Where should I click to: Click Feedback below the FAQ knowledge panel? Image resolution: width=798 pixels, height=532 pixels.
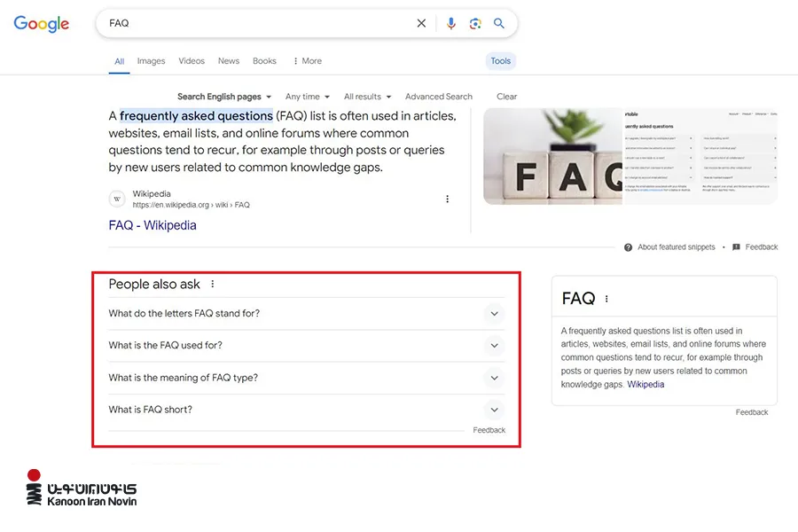point(752,412)
